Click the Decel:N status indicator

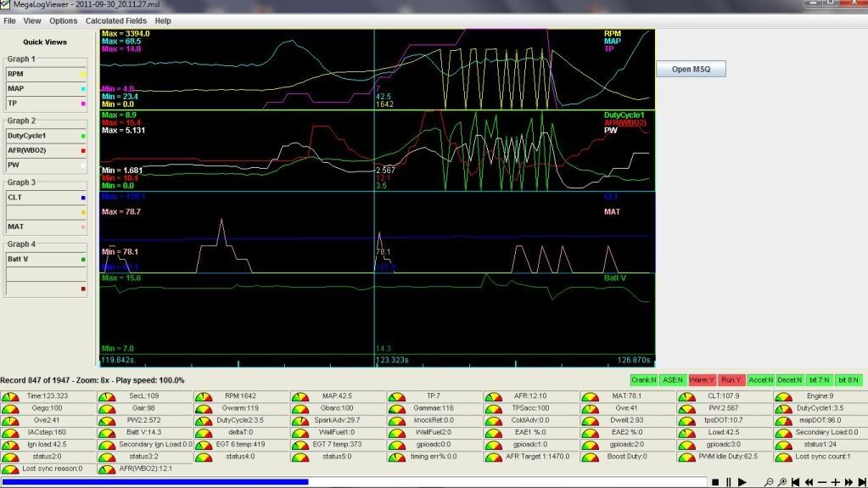pos(789,380)
